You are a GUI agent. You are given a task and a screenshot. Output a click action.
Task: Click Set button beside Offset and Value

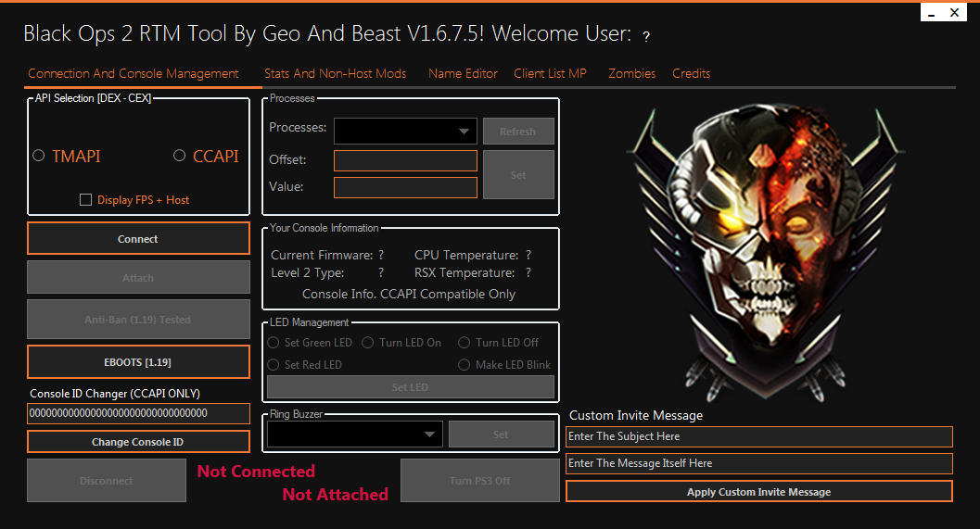tap(518, 175)
